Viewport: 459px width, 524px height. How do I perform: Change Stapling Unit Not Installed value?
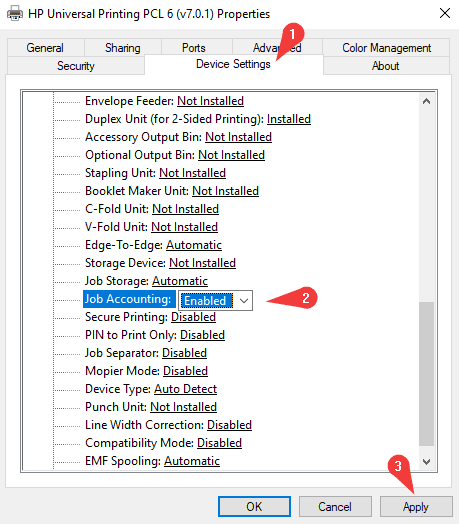[192, 173]
